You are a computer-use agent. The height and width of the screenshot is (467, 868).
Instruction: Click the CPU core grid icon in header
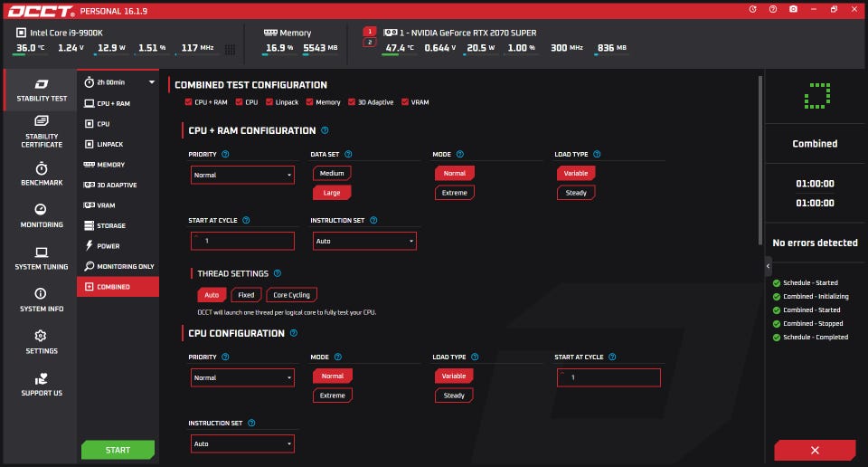coord(230,50)
